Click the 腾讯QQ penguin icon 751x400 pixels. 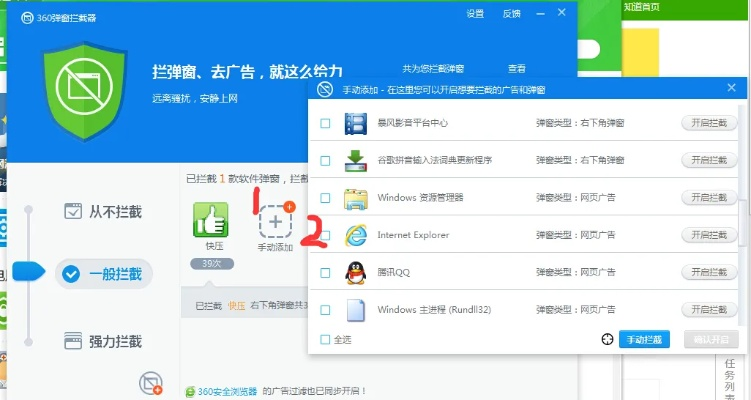tap(356, 273)
